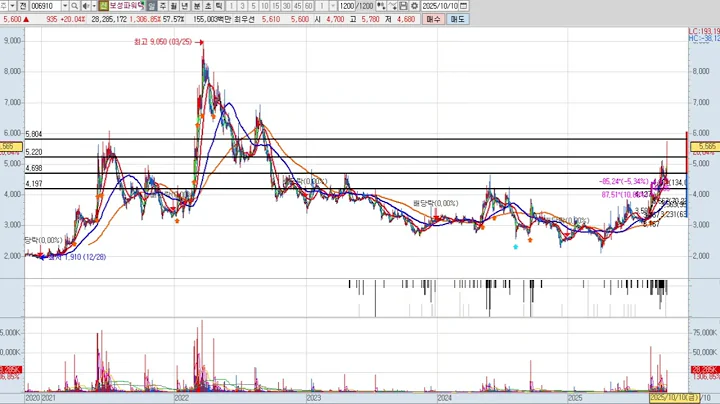The image size is (720, 404).
Task: Click the 1,306.85% volume ratio
Action: (145, 19)
